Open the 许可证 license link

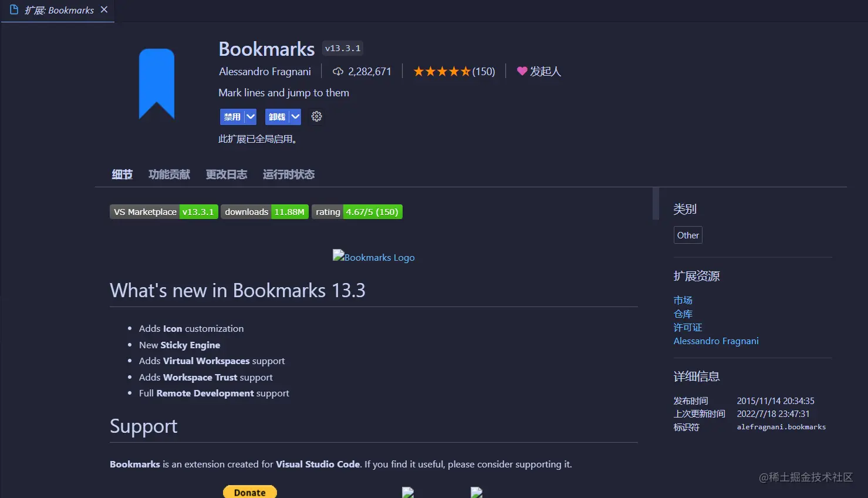[688, 327]
